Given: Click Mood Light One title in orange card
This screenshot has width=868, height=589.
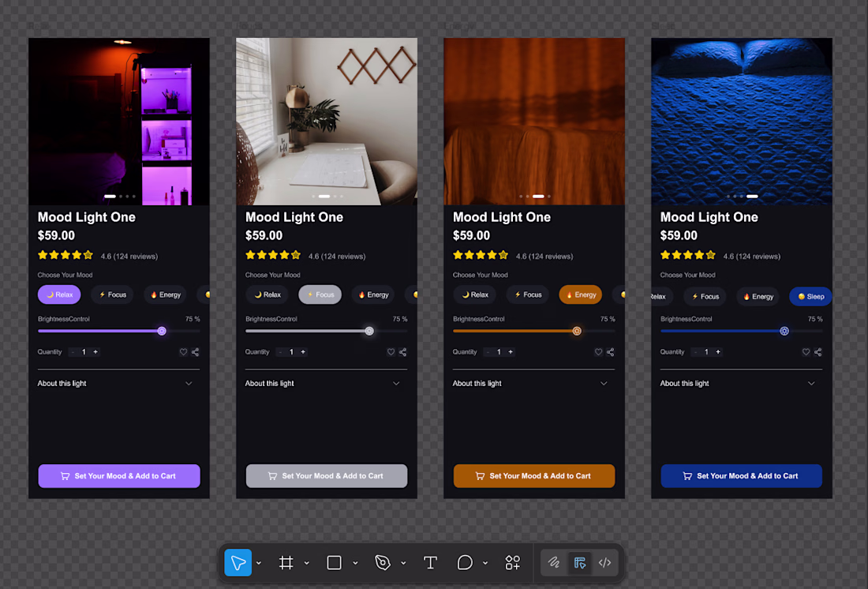Looking at the screenshot, I should tap(502, 217).
